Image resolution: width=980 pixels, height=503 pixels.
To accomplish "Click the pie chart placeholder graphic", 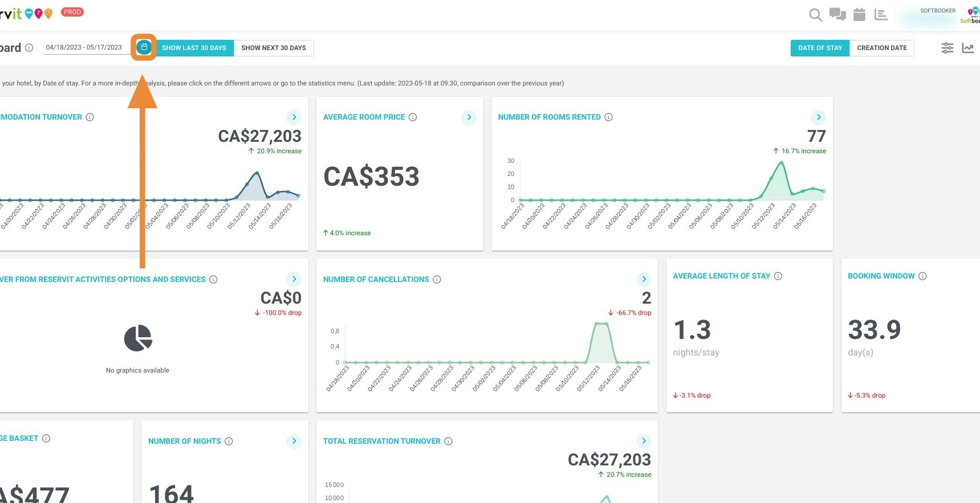I will [x=138, y=338].
